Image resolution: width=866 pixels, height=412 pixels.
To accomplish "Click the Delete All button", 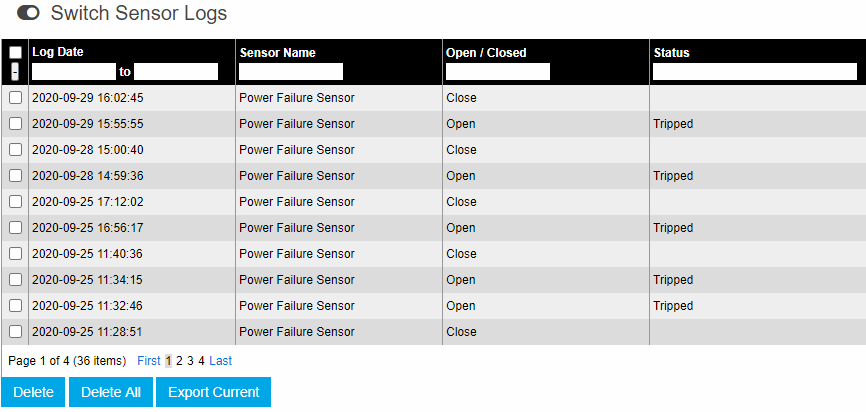I will pyautogui.click(x=110, y=392).
